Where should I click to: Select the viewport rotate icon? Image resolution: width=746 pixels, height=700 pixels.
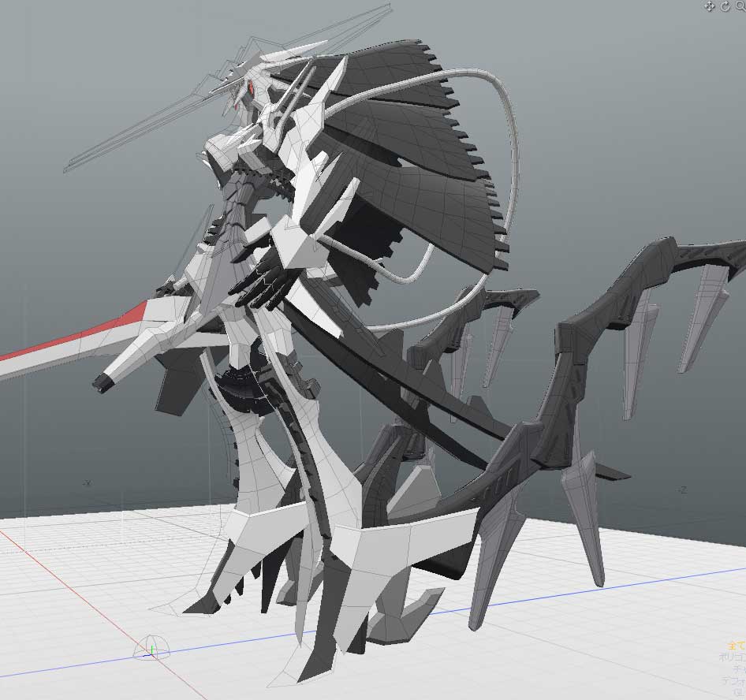pyautogui.click(x=725, y=6)
